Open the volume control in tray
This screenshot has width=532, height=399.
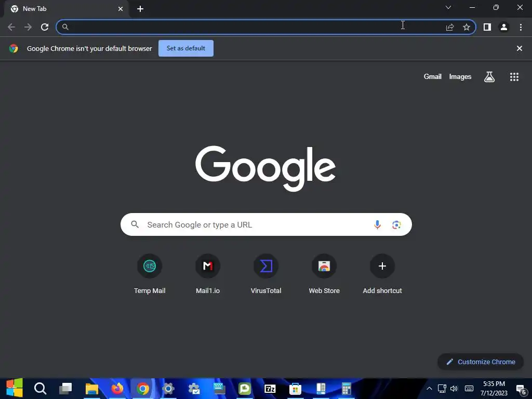pos(454,389)
